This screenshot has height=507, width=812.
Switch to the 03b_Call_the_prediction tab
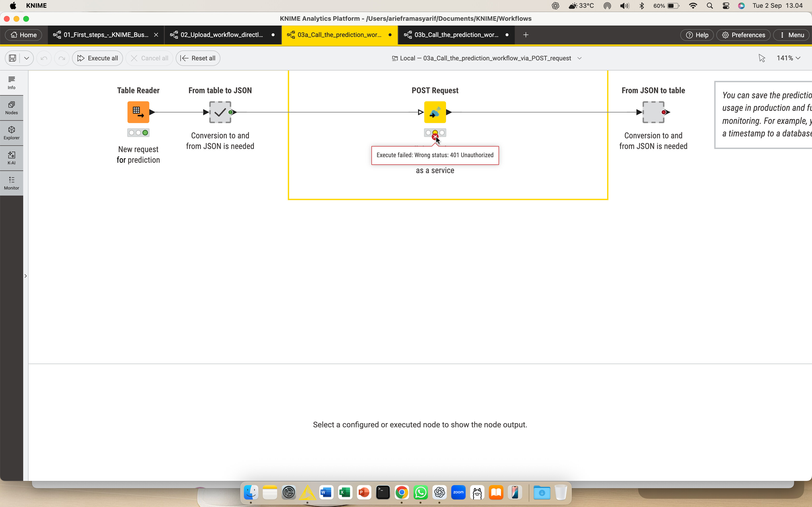pyautogui.click(x=456, y=35)
